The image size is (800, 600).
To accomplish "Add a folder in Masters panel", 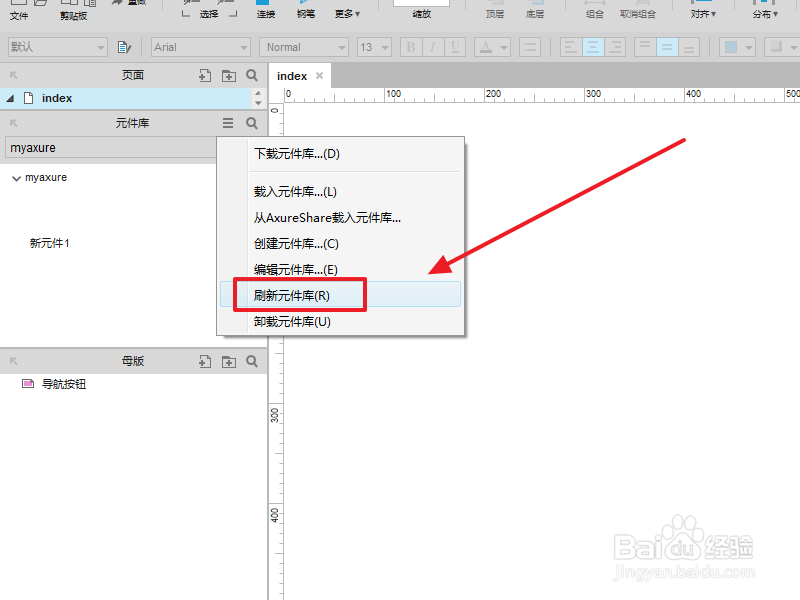I will click(x=229, y=361).
